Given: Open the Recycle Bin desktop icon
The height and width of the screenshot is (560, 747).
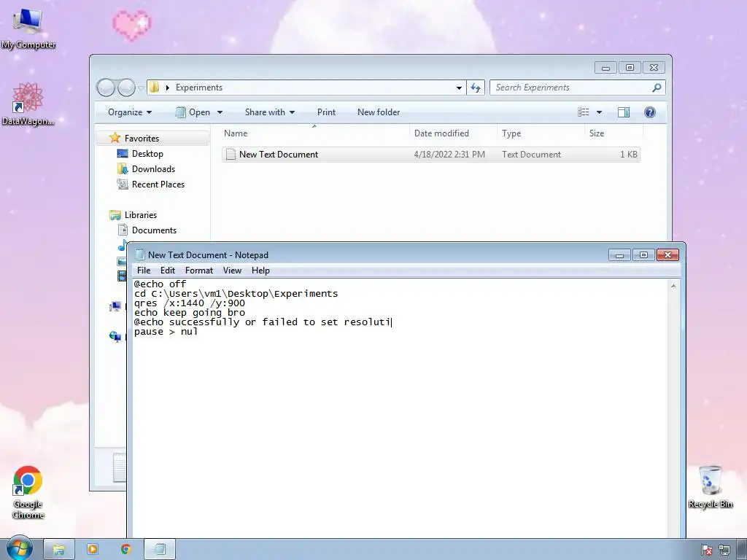Looking at the screenshot, I should [x=710, y=486].
